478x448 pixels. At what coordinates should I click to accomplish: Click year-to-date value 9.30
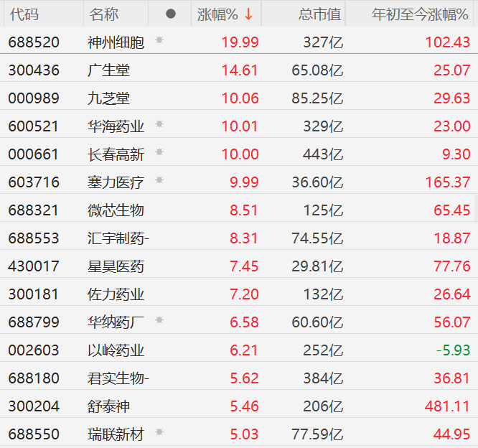(456, 154)
